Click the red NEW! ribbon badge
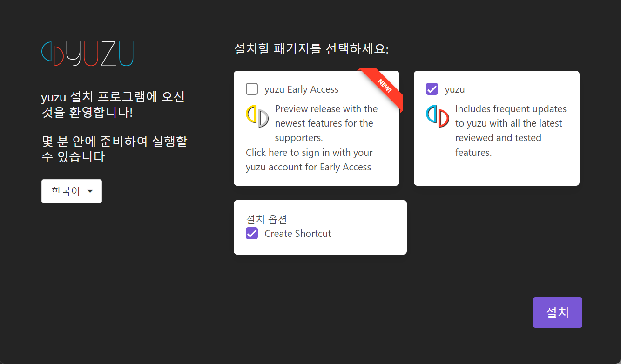621x364 pixels. (384, 86)
